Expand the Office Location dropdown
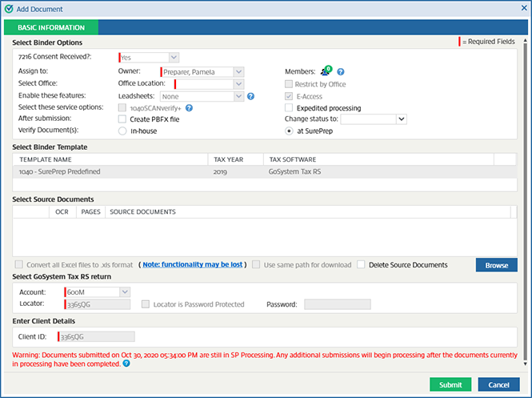The image size is (532, 398). 238,83
